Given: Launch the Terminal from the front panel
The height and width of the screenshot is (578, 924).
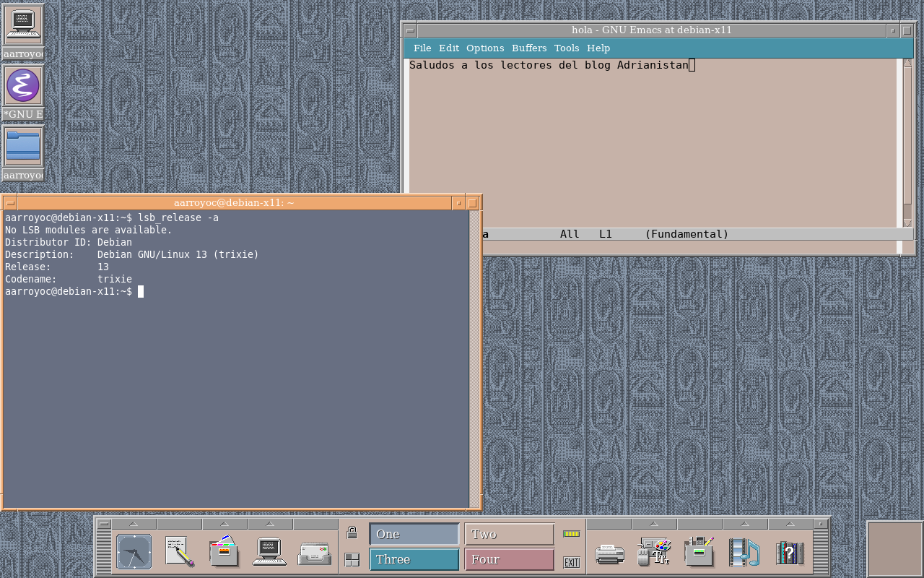Looking at the screenshot, I should [270, 553].
